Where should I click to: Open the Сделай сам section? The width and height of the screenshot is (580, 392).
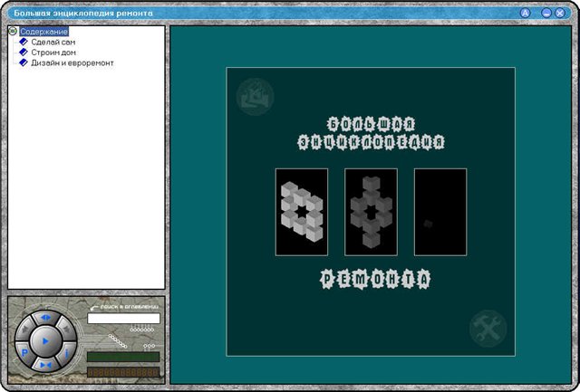click(53, 43)
